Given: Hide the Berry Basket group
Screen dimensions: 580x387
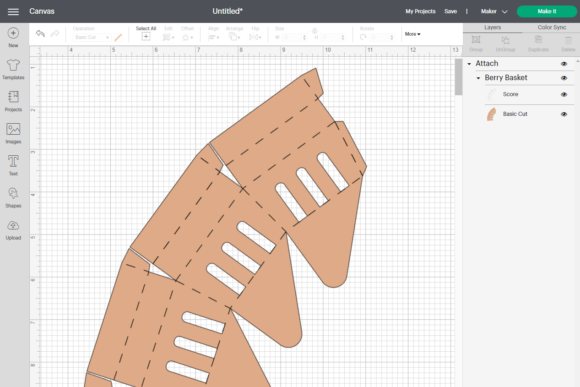Looking at the screenshot, I should 564,78.
